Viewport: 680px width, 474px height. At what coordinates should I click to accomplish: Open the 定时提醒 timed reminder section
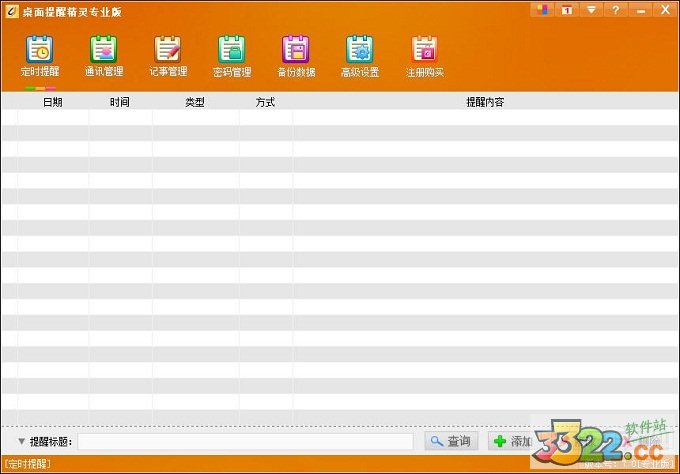[x=40, y=57]
